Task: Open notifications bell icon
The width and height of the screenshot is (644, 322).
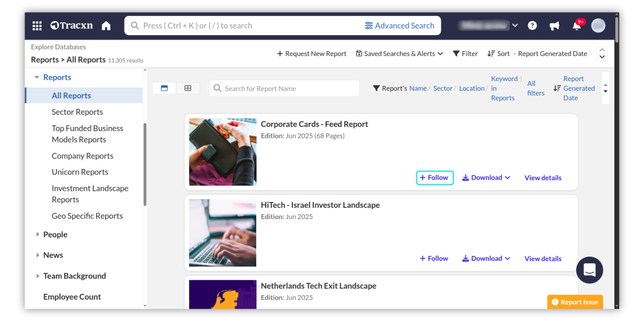Action: 577,26
